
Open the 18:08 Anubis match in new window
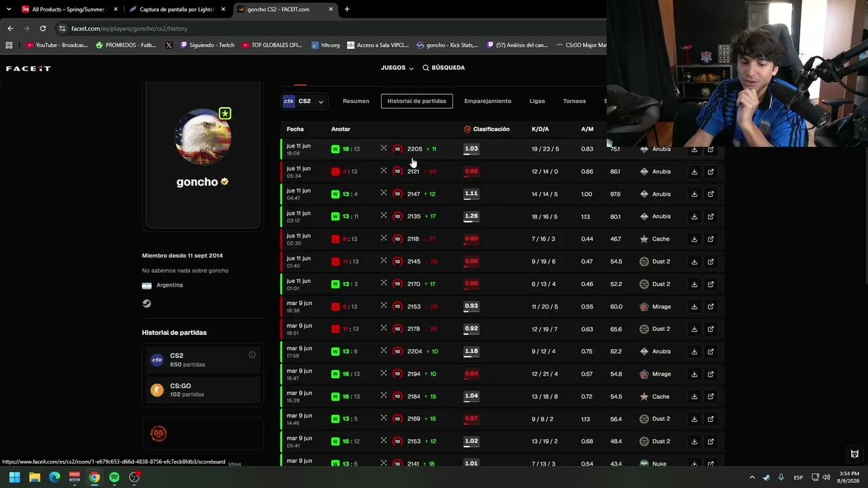711,149
